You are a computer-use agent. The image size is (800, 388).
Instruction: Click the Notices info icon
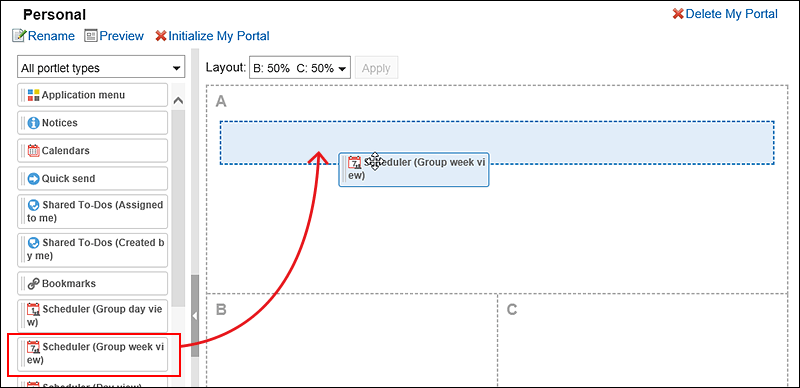pyautogui.click(x=34, y=123)
